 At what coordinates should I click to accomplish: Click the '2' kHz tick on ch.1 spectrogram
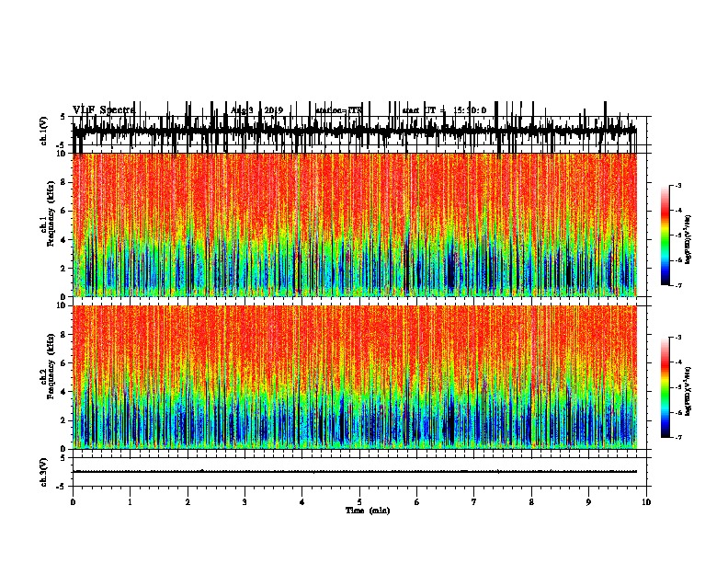[x=63, y=268]
